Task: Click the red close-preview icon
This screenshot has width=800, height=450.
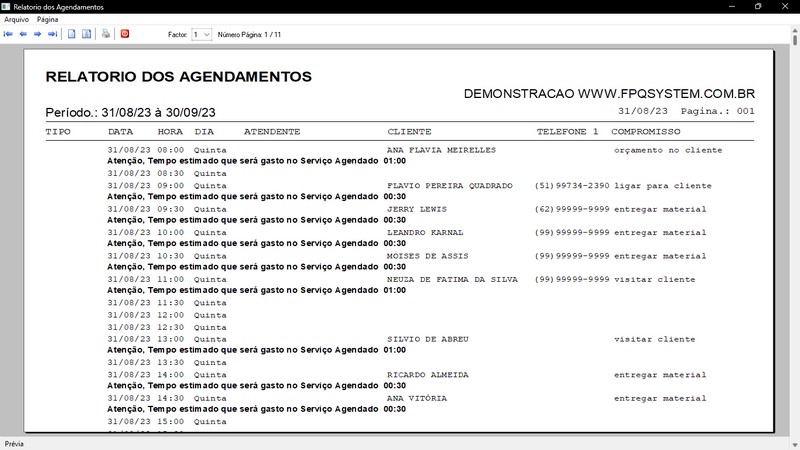Action: [x=124, y=34]
